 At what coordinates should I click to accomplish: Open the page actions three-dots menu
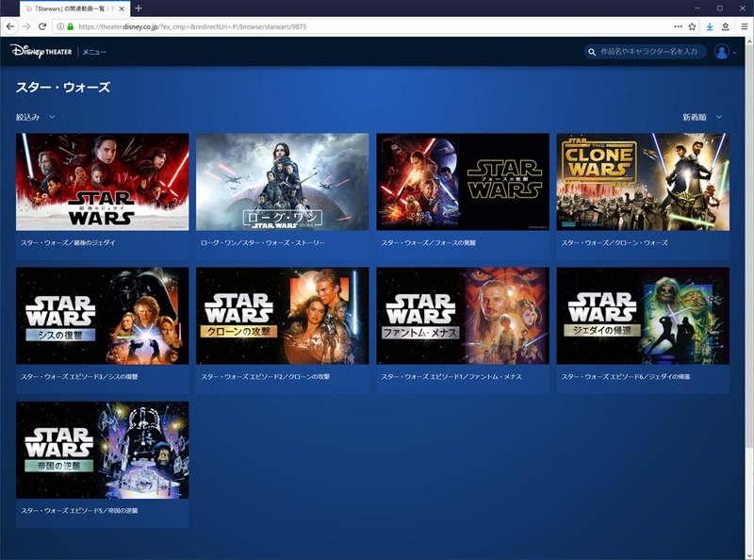678,26
